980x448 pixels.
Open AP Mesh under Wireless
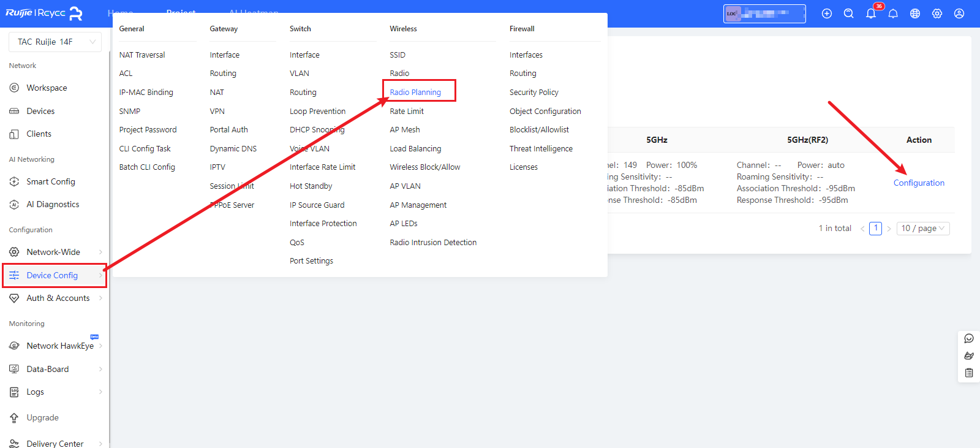tap(405, 129)
